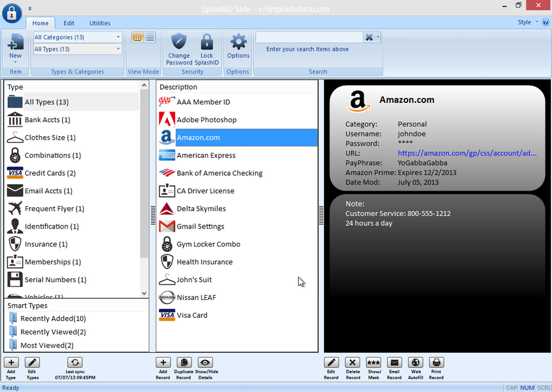The height and width of the screenshot is (392, 552).
Task: Select Clothes Size (1) type
Action: point(73,137)
